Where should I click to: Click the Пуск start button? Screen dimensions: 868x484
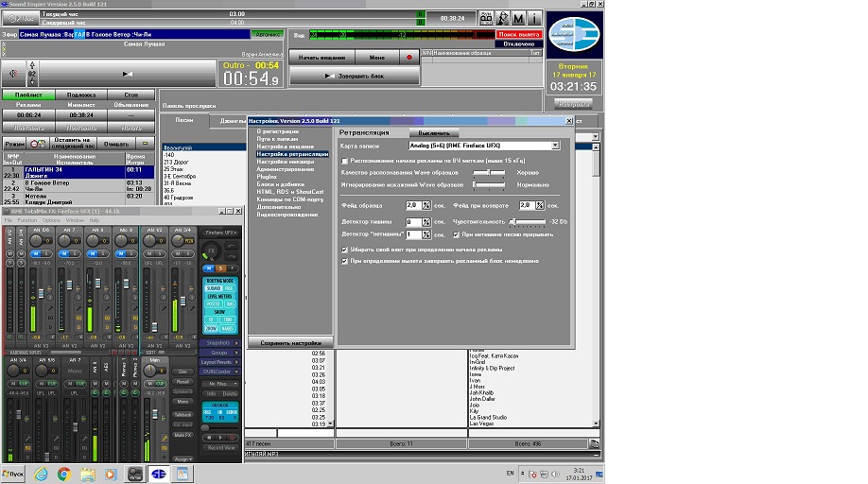(12, 474)
